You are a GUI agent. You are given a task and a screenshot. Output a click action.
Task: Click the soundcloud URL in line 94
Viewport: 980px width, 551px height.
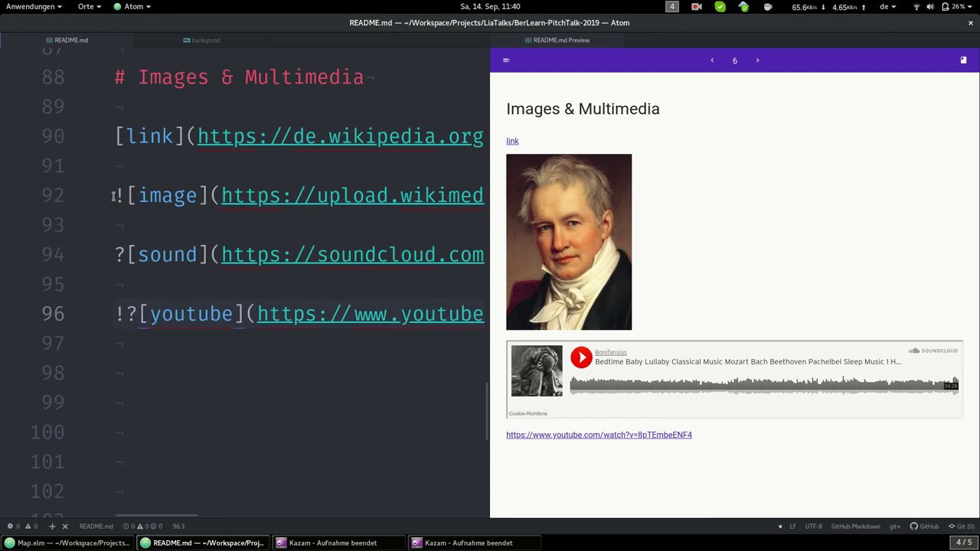tap(352, 255)
